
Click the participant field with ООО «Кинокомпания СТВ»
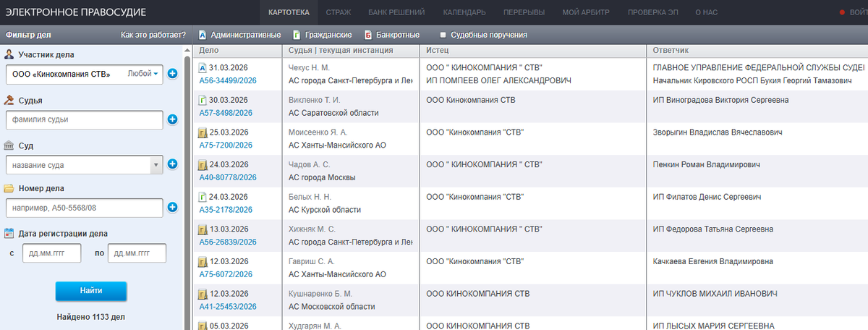pos(84,74)
